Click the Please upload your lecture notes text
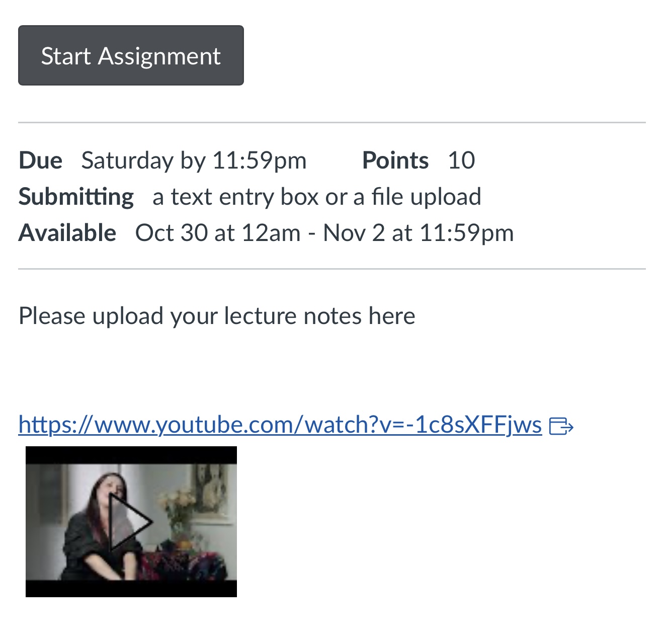 pos(216,315)
